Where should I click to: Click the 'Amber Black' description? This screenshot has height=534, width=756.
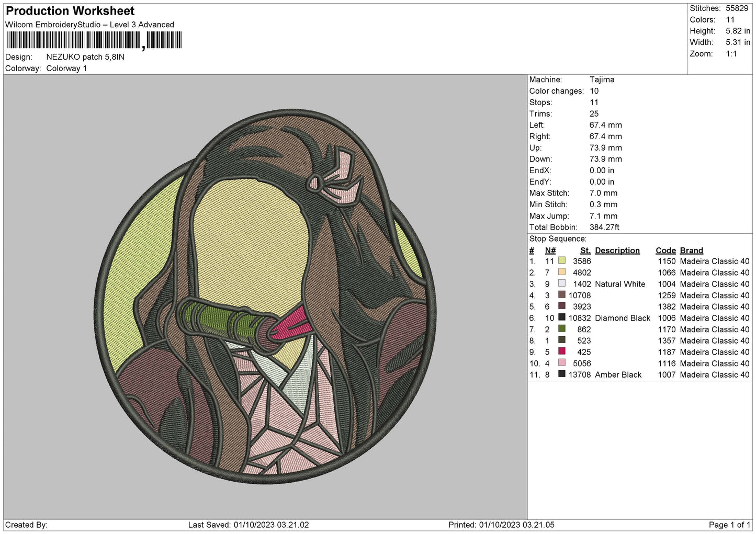(618, 375)
